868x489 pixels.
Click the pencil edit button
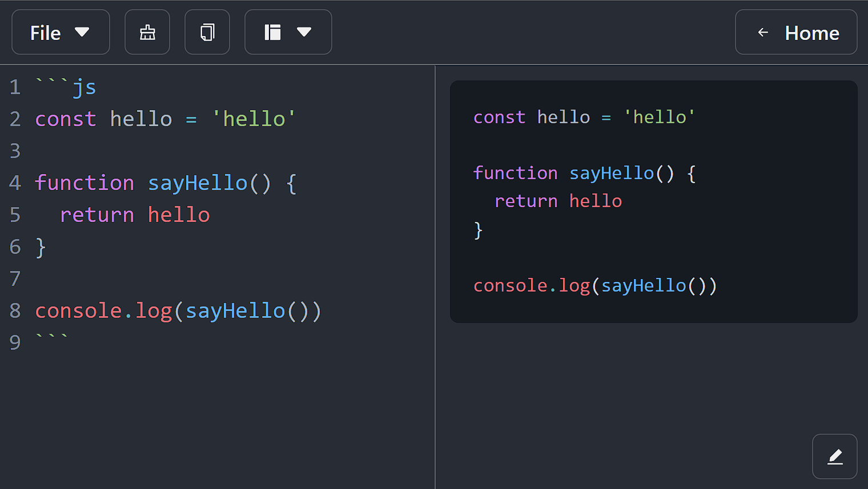point(835,456)
